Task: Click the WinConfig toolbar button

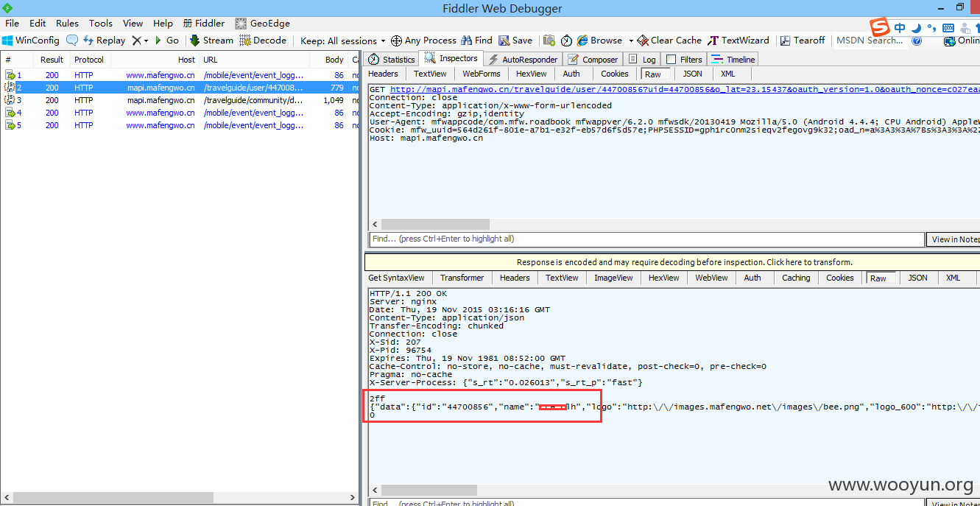Action: (31, 41)
